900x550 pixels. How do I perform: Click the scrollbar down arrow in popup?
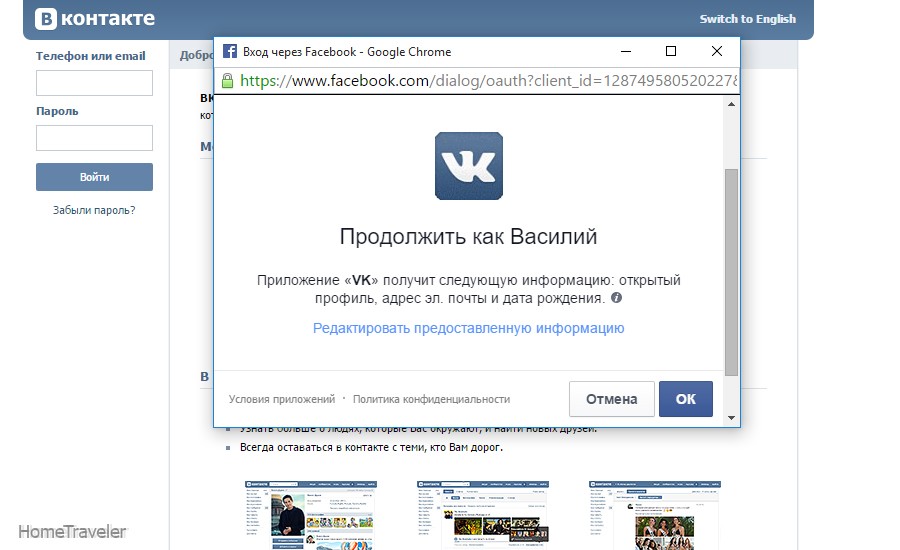731,418
